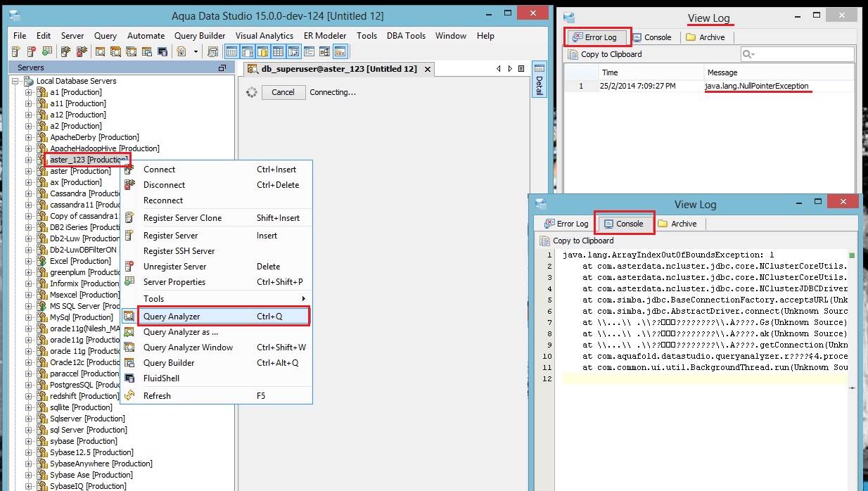Choose Register SSH Server
This screenshot has height=491, width=868.
pyautogui.click(x=216, y=251)
